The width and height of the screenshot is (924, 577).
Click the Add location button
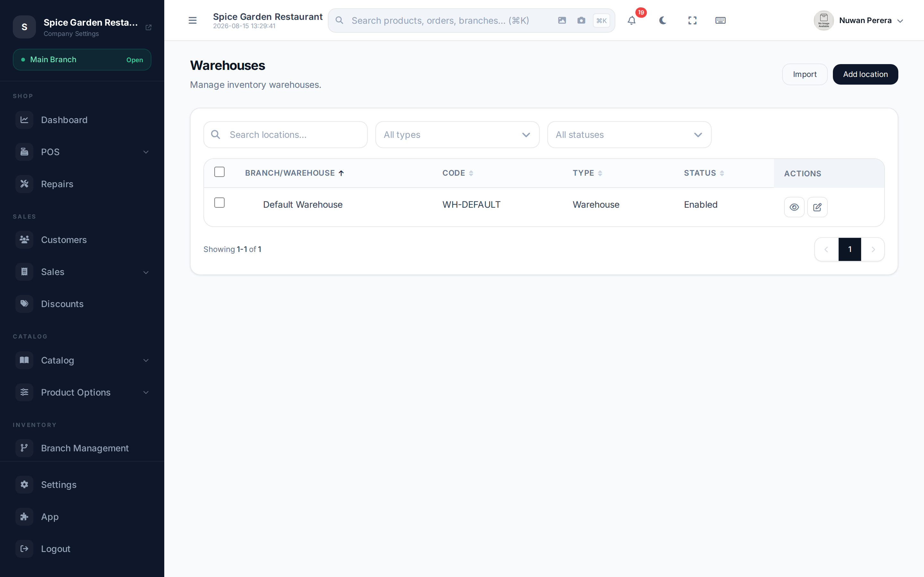865,74
